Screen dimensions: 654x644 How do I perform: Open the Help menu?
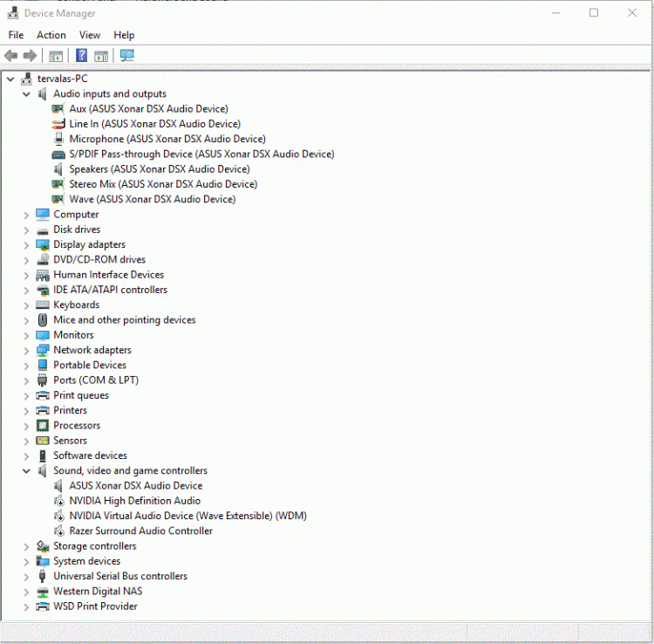pos(124,35)
